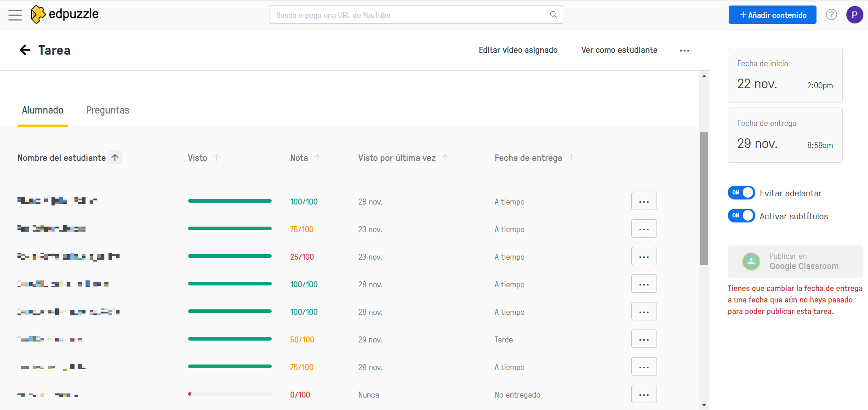Click the Edpuzzle logo
The height and width of the screenshot is (410, 868).
point(65,14)
